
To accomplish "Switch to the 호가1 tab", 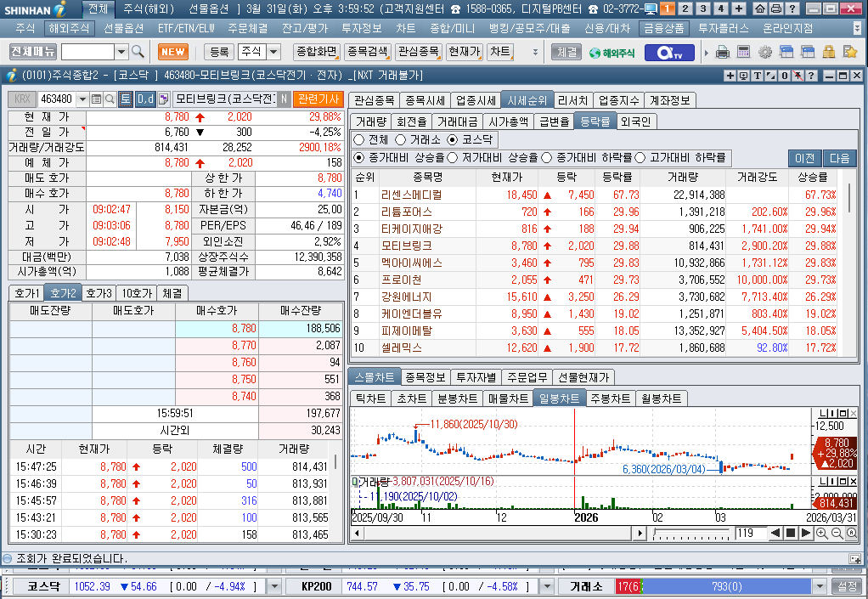I will point(27,293).
